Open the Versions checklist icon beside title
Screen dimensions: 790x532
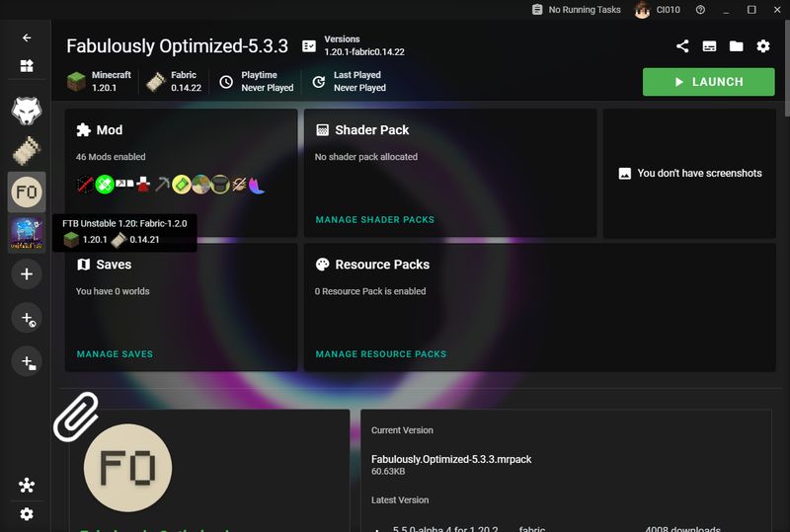click(309, 45)
